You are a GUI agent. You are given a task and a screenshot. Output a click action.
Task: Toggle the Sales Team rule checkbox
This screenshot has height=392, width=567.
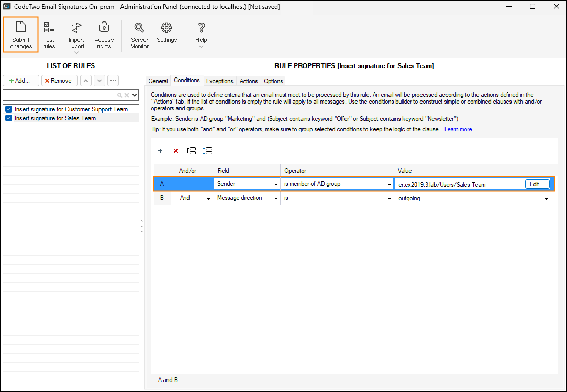pos(8,118)
